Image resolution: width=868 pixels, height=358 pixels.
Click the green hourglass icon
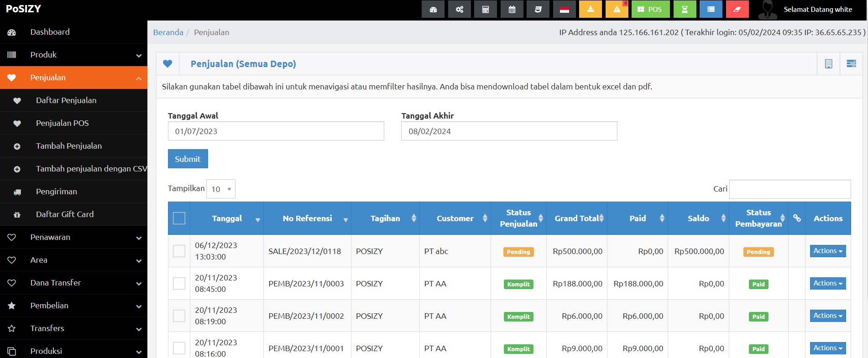point(685,10)
